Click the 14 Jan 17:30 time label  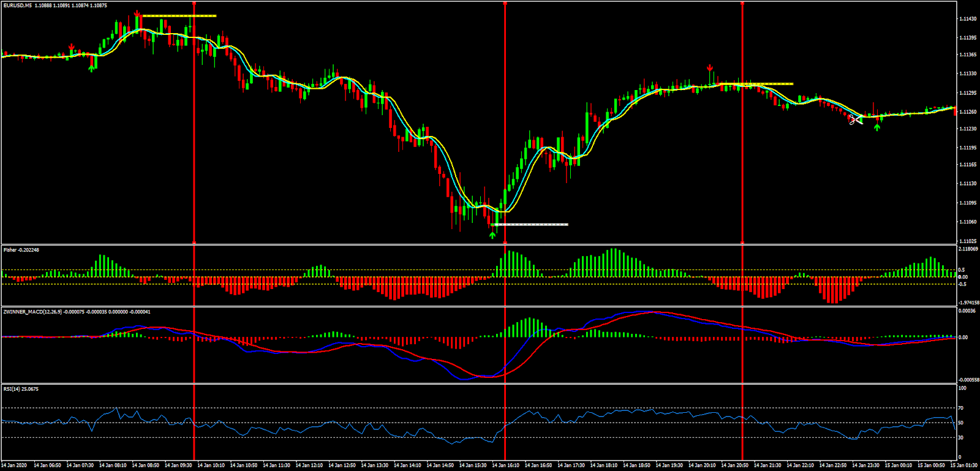point(571,465)
